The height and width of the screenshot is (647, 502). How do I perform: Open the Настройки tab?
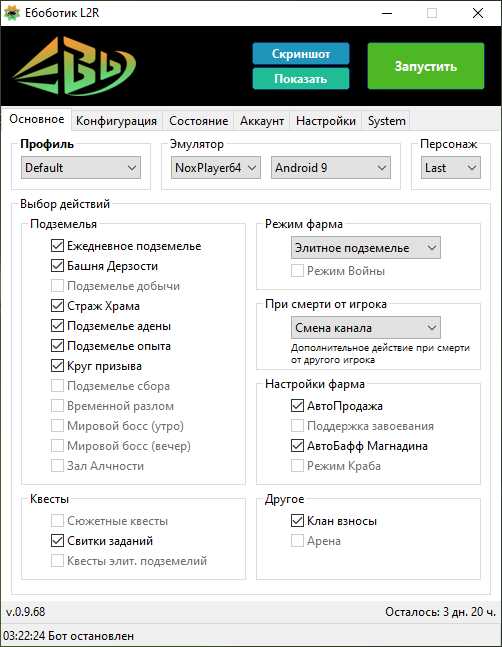point(325,121)
